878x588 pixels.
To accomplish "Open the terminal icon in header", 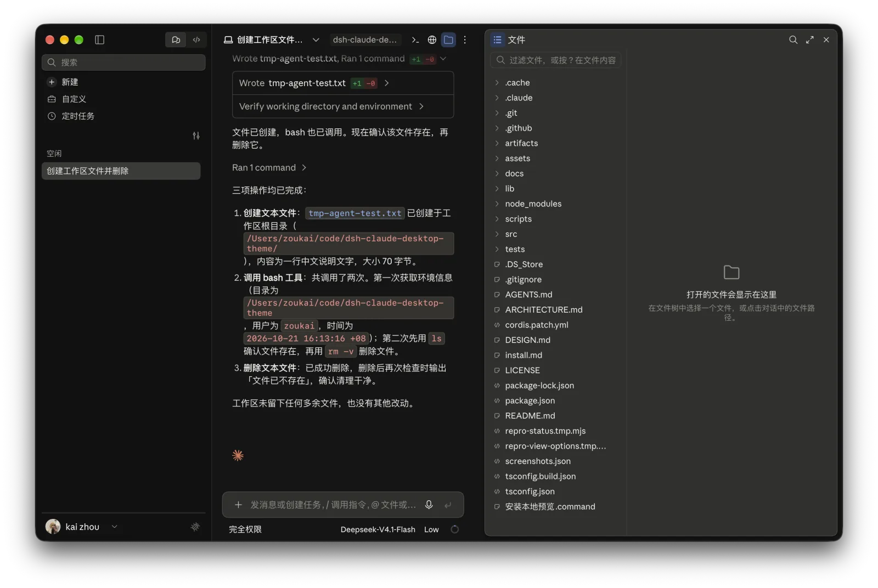I will point(415,39).
